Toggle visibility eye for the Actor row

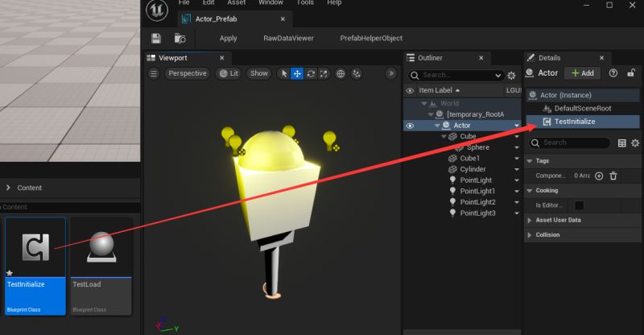click(x=410, y=126)
